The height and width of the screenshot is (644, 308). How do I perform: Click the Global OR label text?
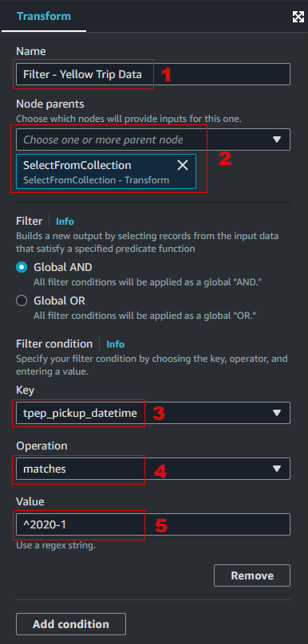point(60,301)
